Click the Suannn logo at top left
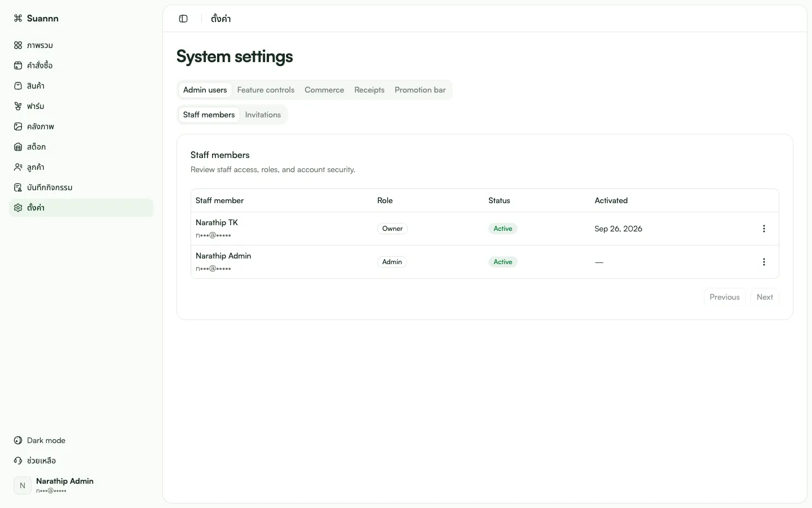Screen dimensions: 812x508 point(36,18)
